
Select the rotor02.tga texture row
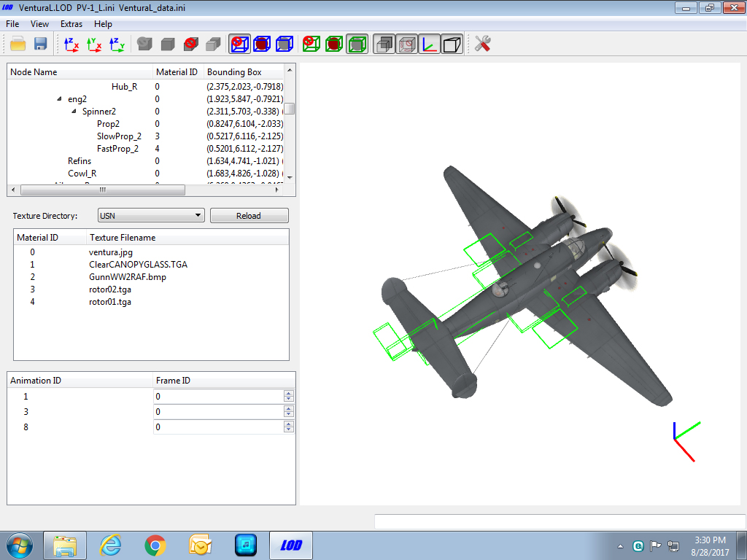point(152,289)
